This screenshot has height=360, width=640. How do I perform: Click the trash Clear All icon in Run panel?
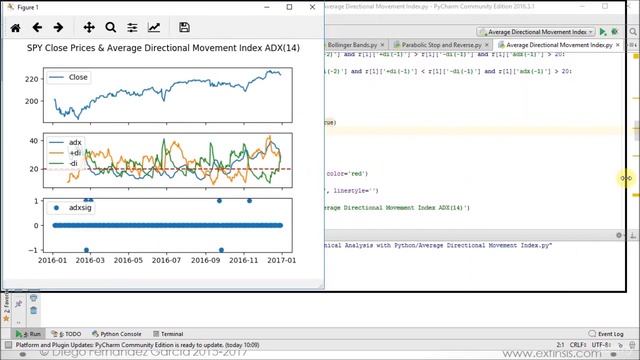point(33,311)
